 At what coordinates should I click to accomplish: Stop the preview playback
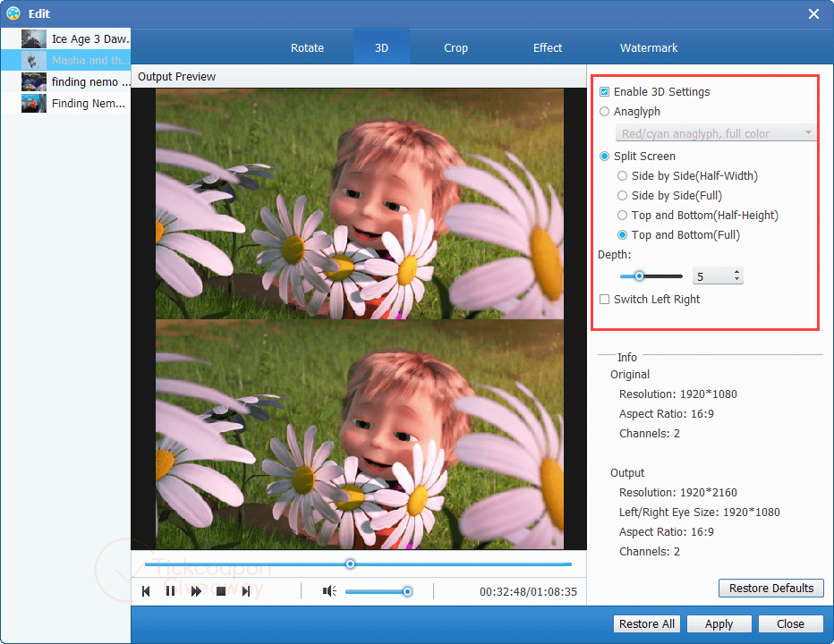click(x=221, y=591)
